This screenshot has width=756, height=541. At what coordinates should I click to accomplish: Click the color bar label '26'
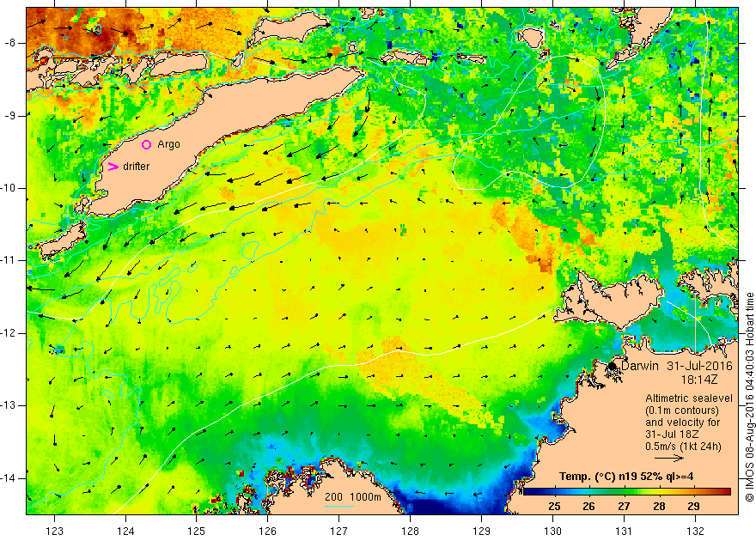[x=588, y=507]
